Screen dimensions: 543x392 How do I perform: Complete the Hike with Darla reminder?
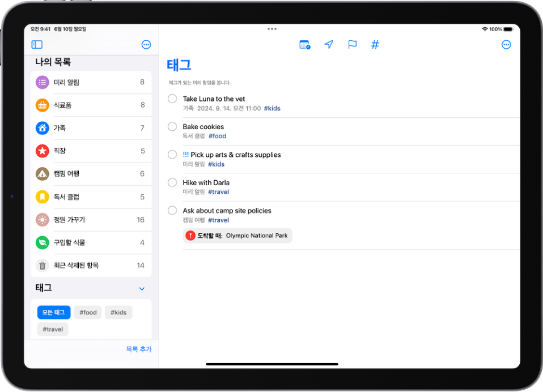click(x=172, y=182)
